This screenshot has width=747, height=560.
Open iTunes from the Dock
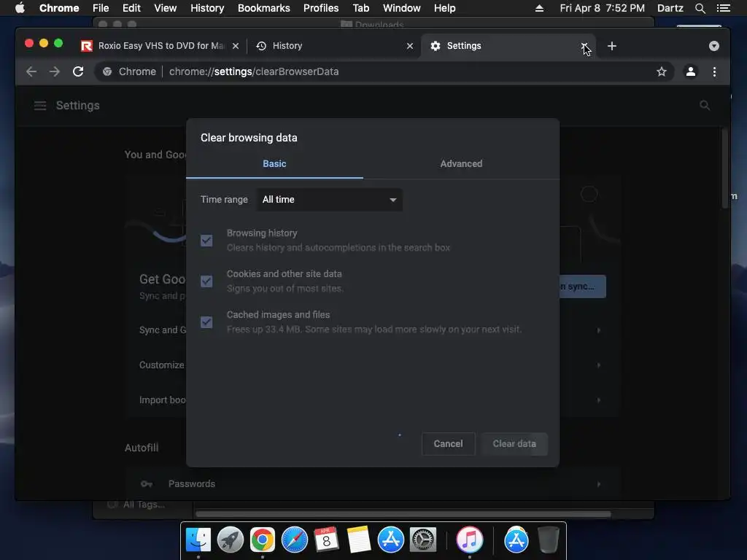(x=470, y=540)
